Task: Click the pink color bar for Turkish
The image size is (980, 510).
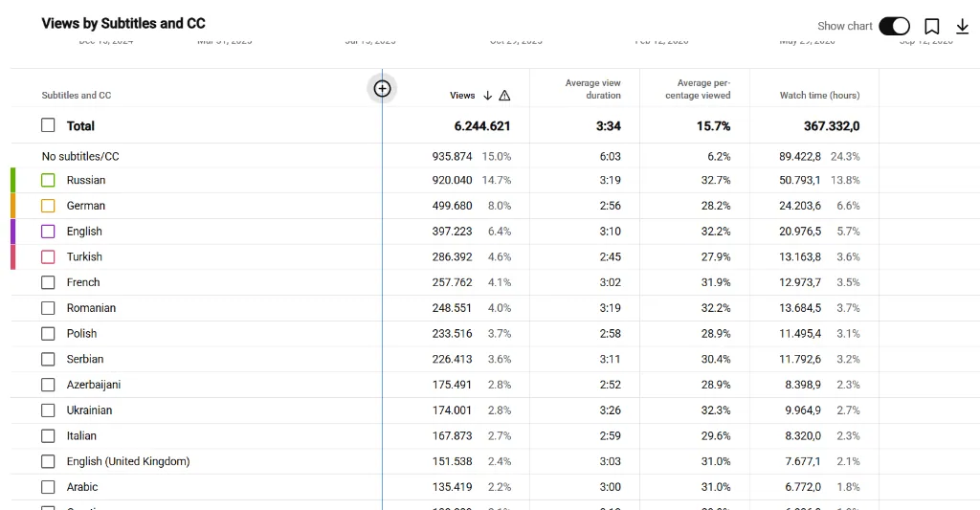Action: point(13,256)
